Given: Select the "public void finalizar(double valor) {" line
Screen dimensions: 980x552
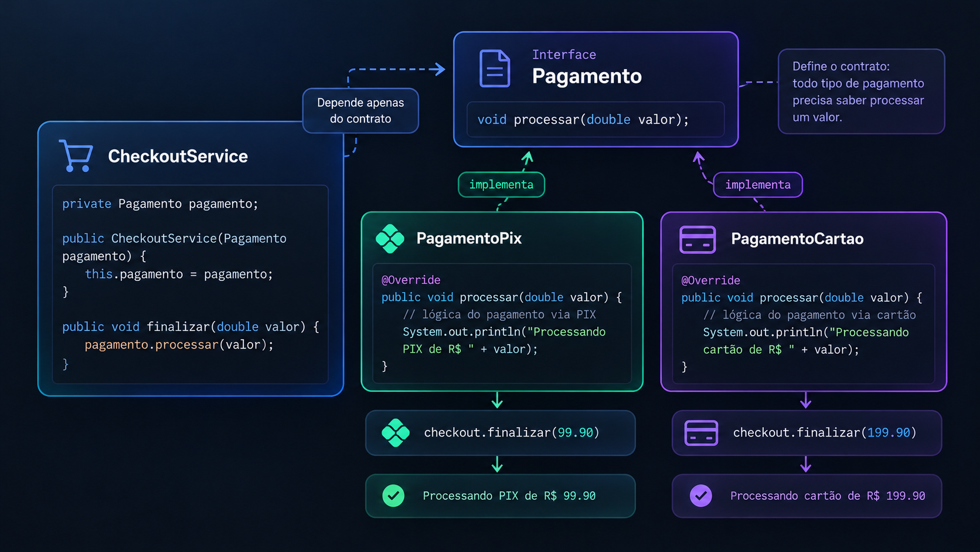Looking at the screenshot, I should click(191, 327).
